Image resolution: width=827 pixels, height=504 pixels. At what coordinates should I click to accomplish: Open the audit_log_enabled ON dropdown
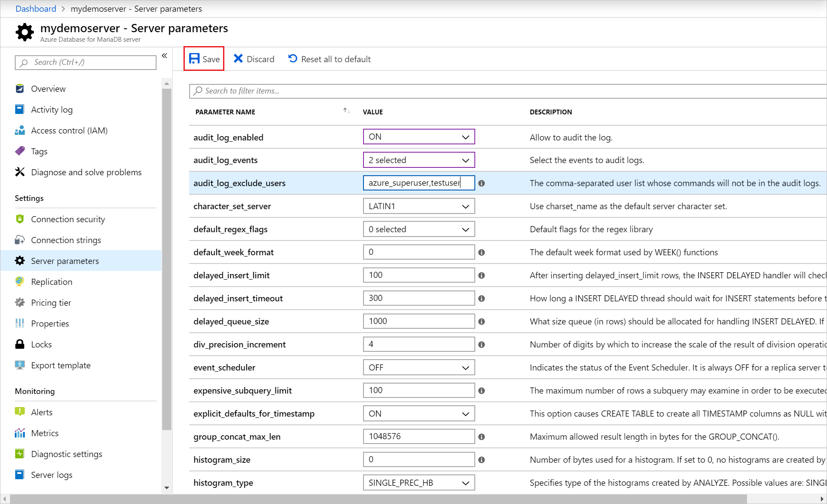419,137
